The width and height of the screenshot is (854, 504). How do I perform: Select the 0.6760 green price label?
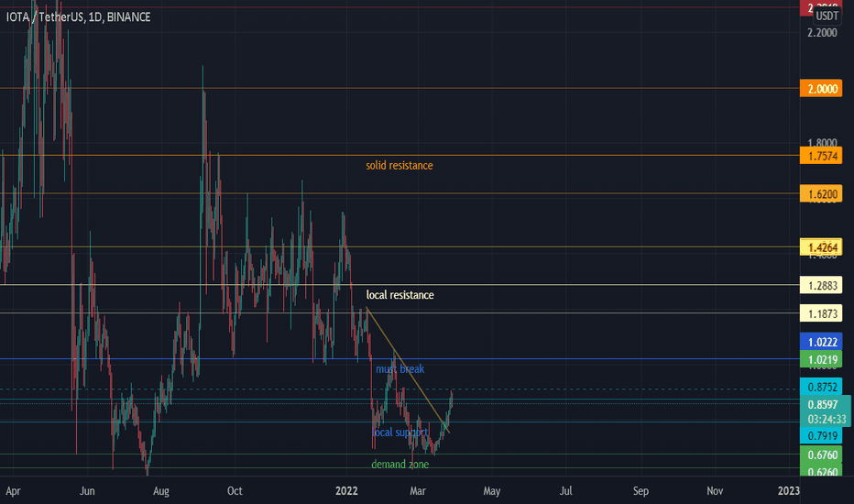tap(821, 455)
